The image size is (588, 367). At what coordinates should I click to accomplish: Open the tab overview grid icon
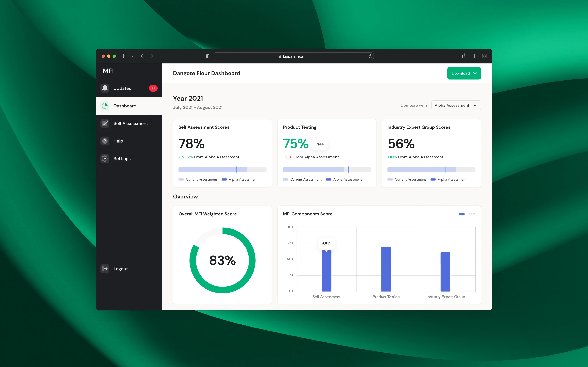point(484,56)
